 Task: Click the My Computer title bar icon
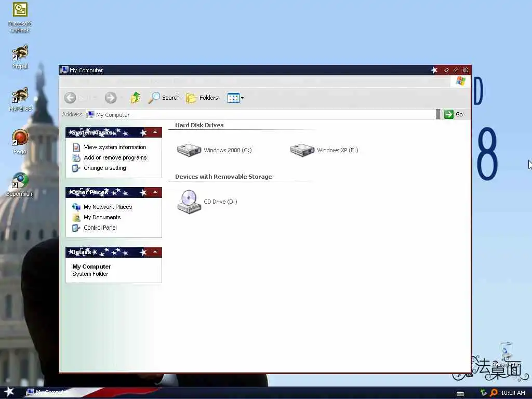tap(64, 70)
